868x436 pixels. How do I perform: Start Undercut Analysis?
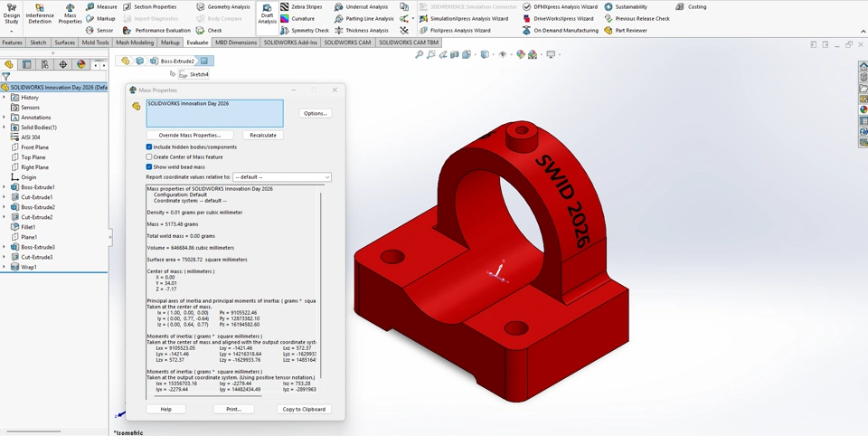(x=361, y=6)
